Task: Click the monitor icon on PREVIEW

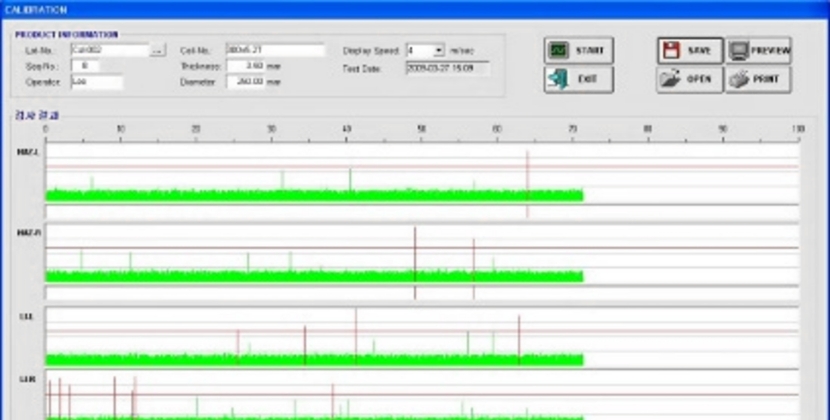Action: tap(738, 51)
